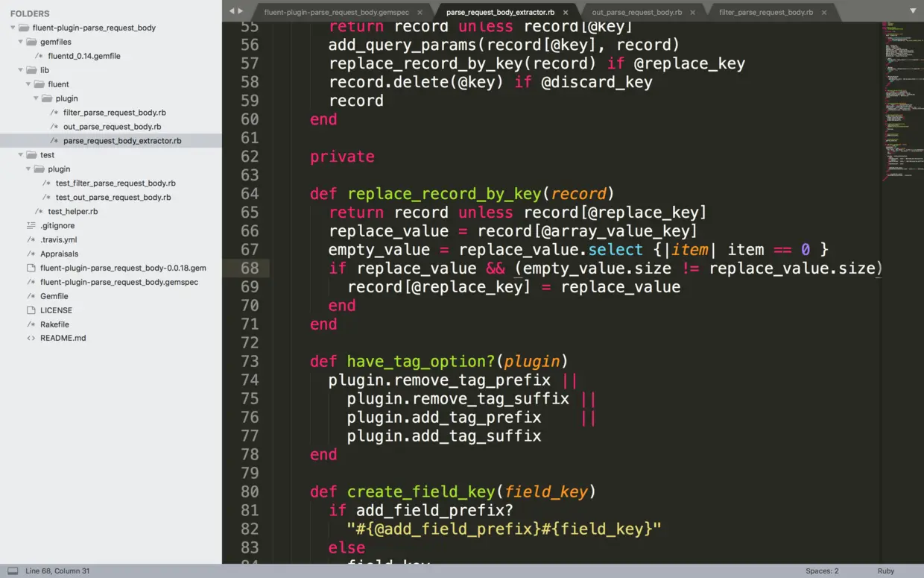Screen dimensions: 924x578
Task: Open the tab list dropdown arrow
Action: [913, 11]
